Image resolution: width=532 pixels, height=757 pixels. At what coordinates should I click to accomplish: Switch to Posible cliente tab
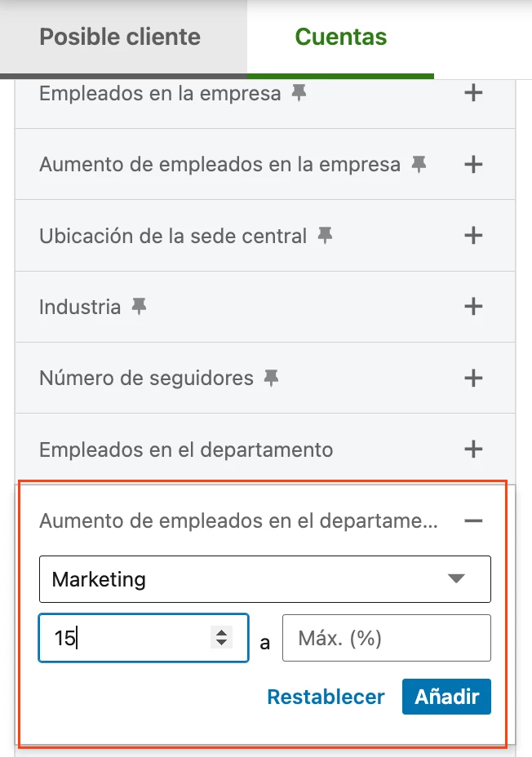coord(120,37)
